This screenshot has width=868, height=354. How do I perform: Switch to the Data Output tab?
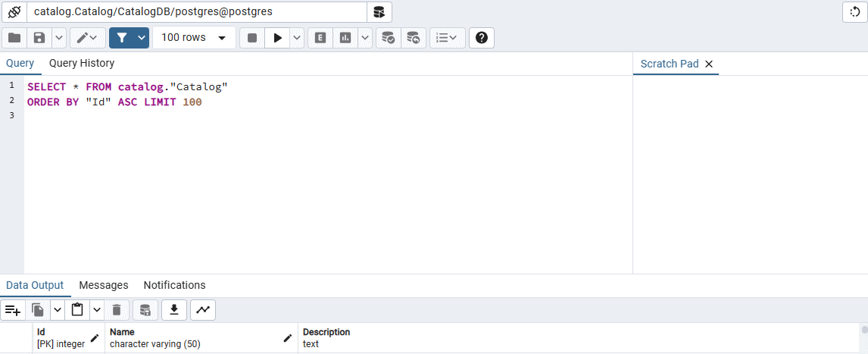click(35, 285)
